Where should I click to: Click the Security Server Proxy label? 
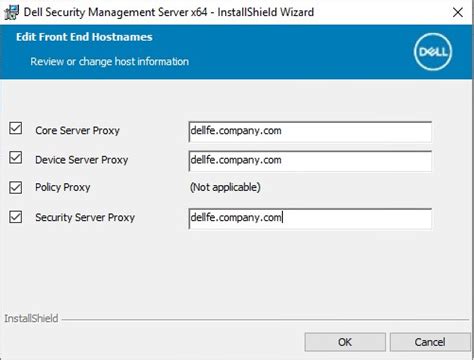(85, 217)
